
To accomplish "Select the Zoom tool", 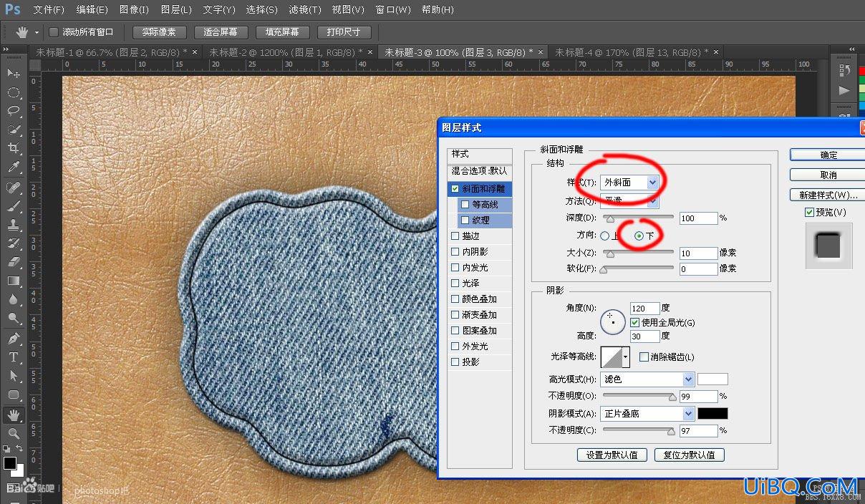I will [x=14, y=433].
